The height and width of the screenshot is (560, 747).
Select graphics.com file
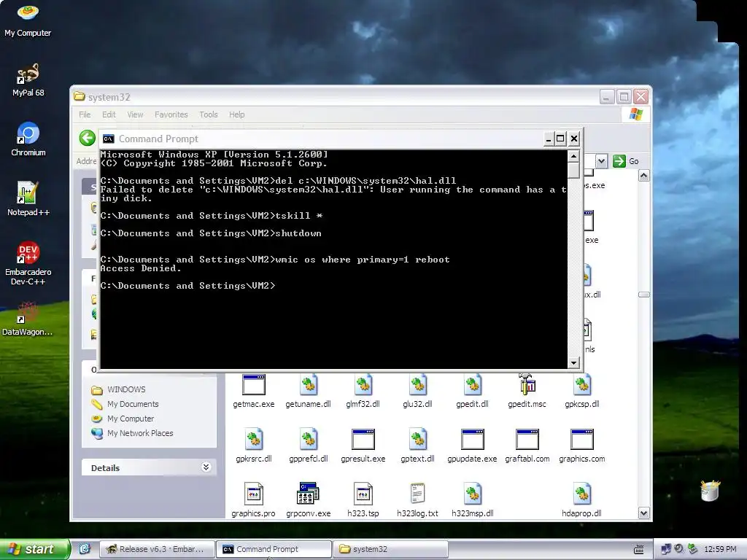pos(582,446)
